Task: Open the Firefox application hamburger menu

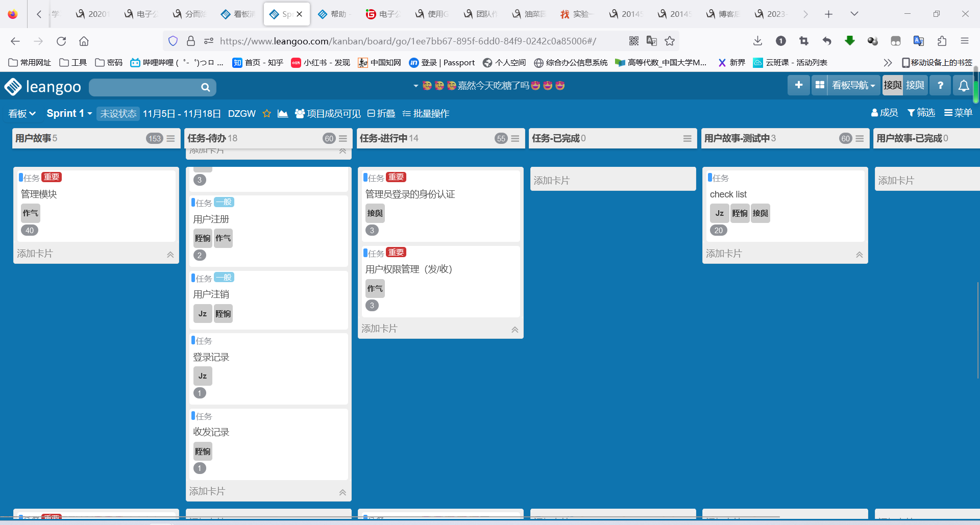Action: (x=965, y=41)
